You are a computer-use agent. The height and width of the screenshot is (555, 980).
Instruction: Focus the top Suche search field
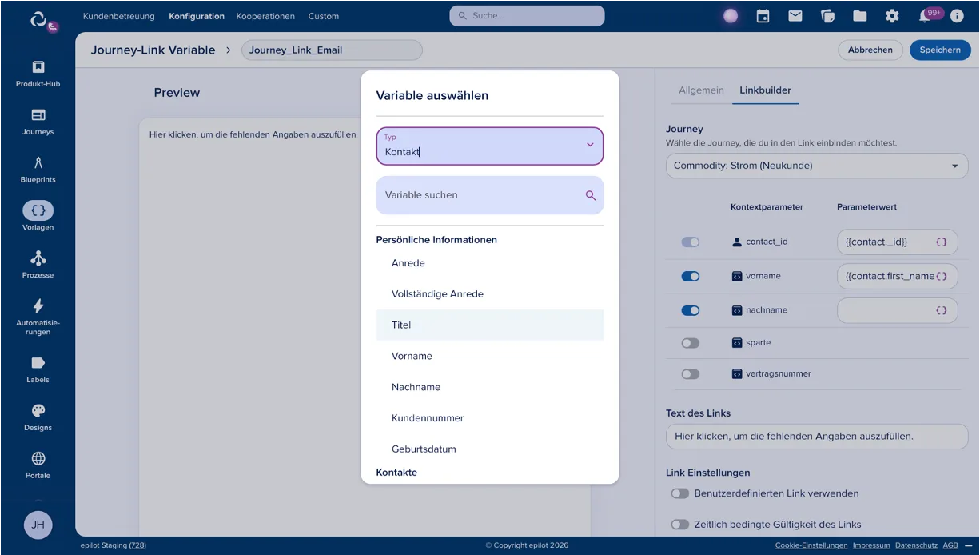click(x=527, y=16)
